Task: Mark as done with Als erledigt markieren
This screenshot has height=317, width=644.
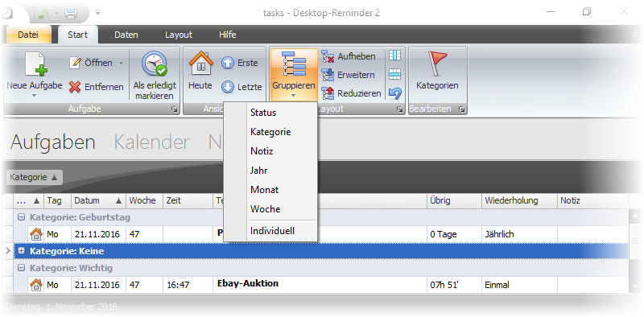Action: [155, 76]
